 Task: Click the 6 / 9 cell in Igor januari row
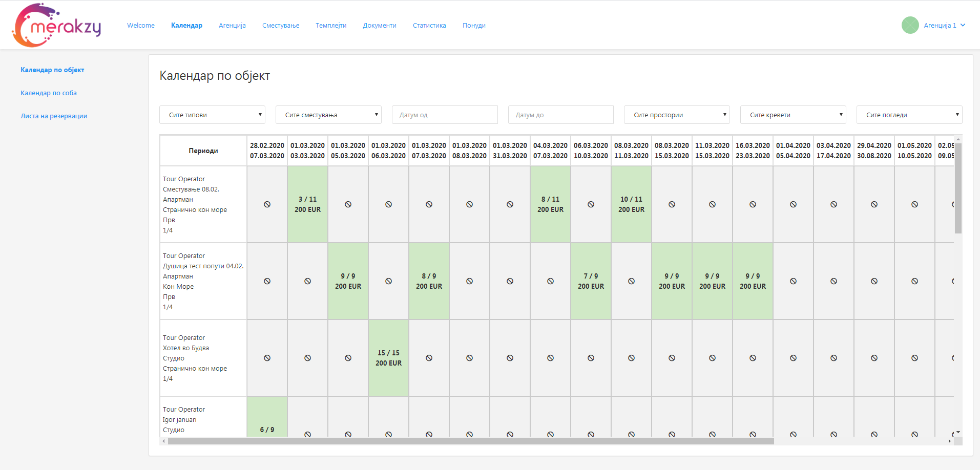267,417
